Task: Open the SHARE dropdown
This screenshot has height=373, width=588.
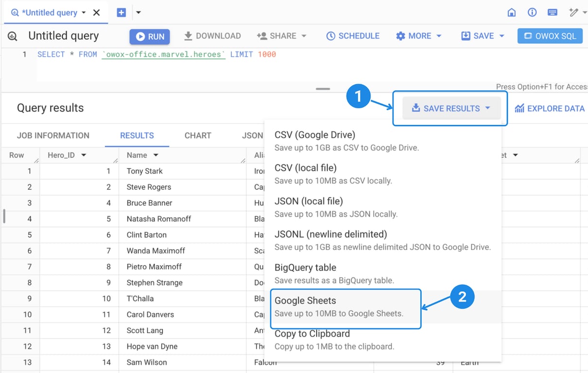Action: point(282,36)
